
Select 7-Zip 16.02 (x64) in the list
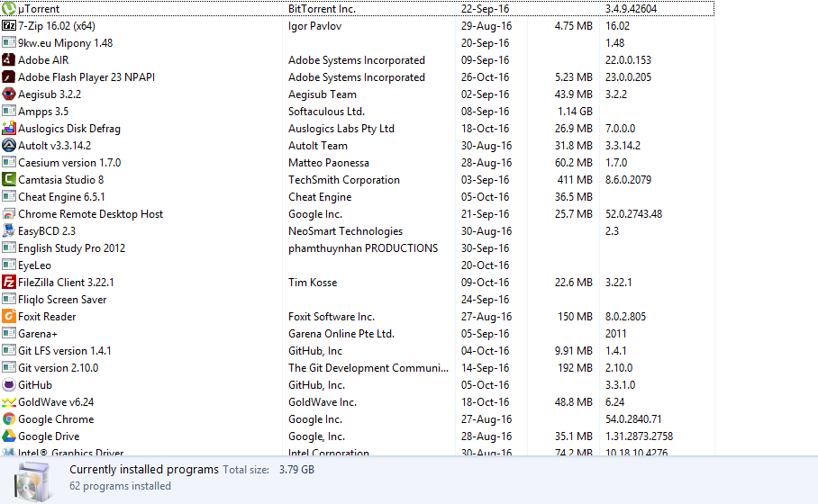tap(57, 26)
